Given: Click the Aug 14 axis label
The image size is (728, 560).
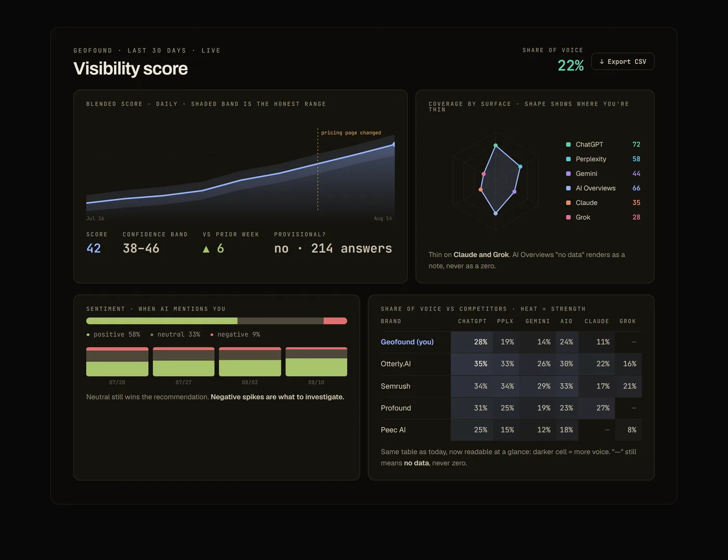Looking at the screenshot, I should 383,218.
